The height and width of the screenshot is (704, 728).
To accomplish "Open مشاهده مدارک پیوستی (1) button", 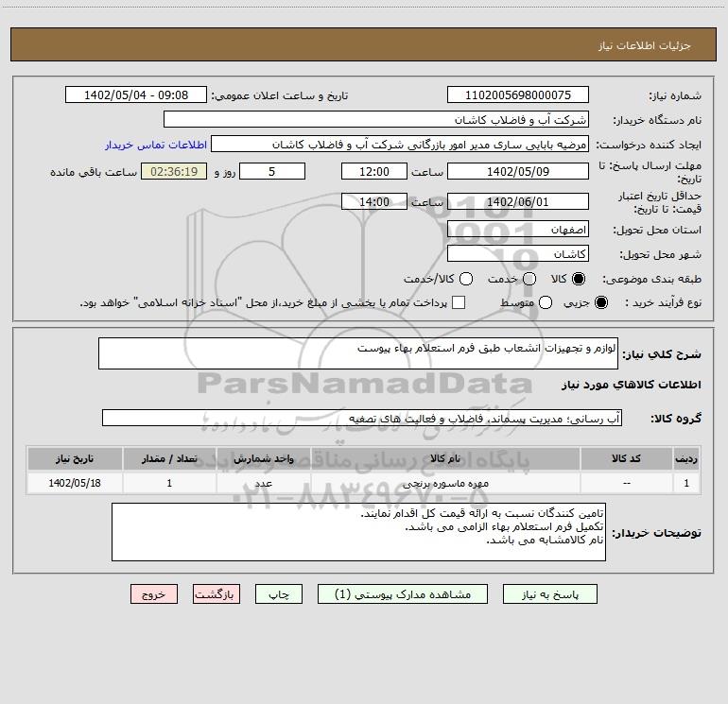I will coord(403,594).
